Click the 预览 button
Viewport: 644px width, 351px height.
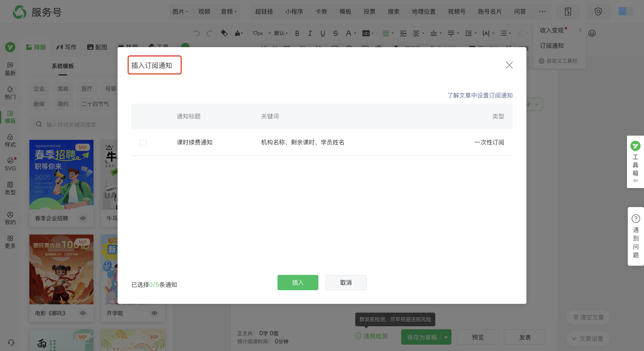(477, 337)
